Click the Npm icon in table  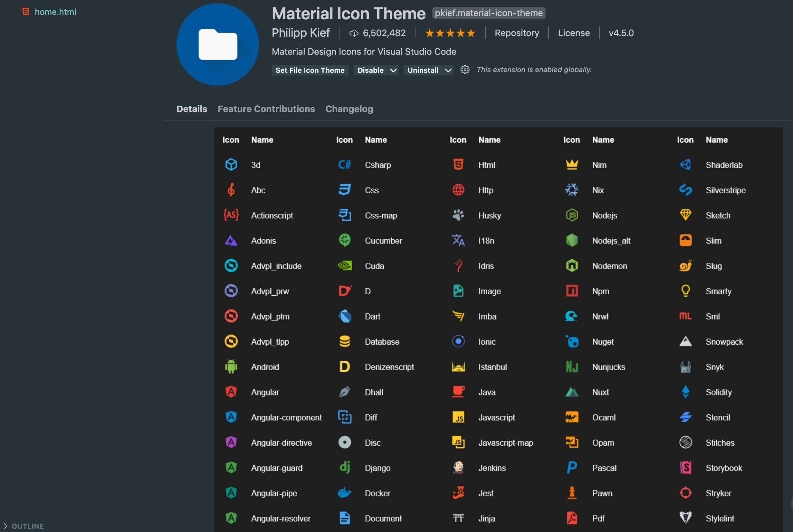(x=572, y=291)
